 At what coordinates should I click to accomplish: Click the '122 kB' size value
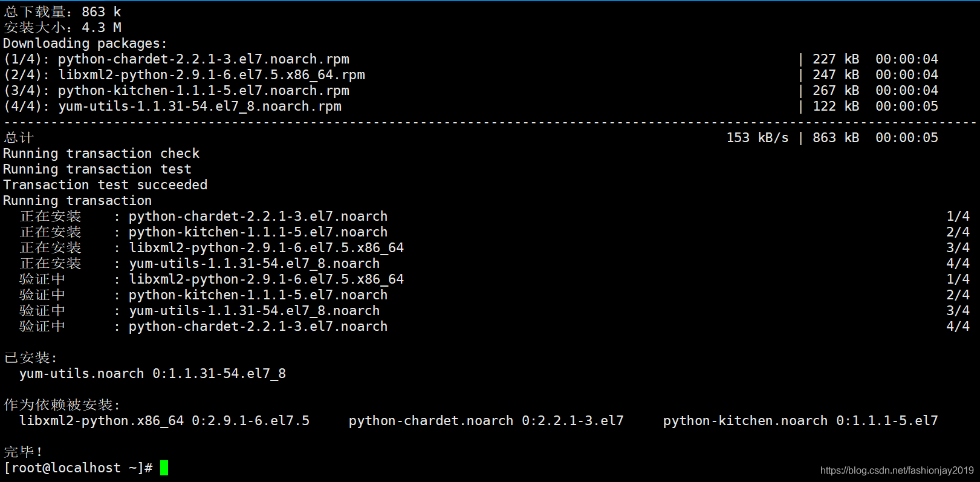coord(836,106)
